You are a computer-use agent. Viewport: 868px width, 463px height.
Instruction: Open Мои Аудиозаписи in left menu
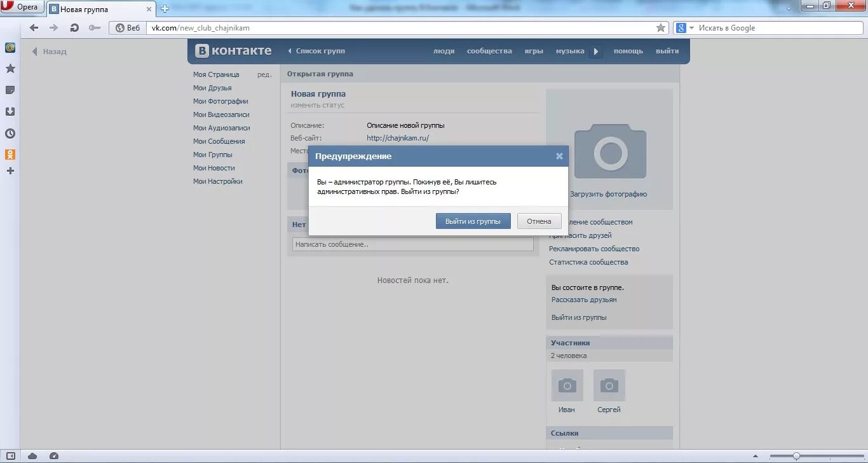[x=222, y=128]
